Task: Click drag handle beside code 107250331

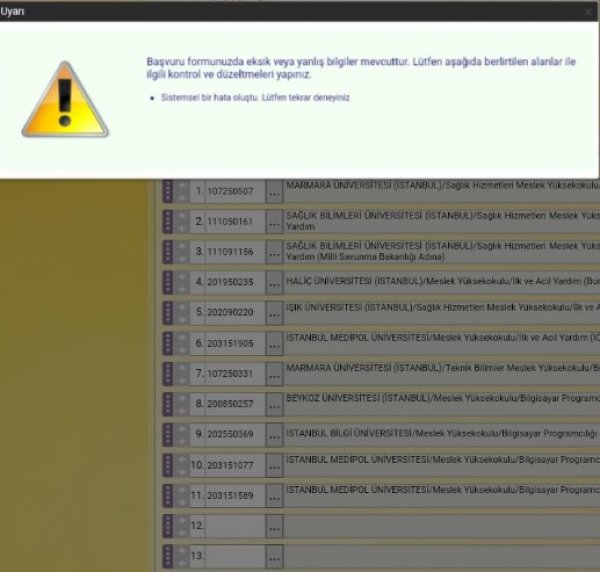Action: 167,373
